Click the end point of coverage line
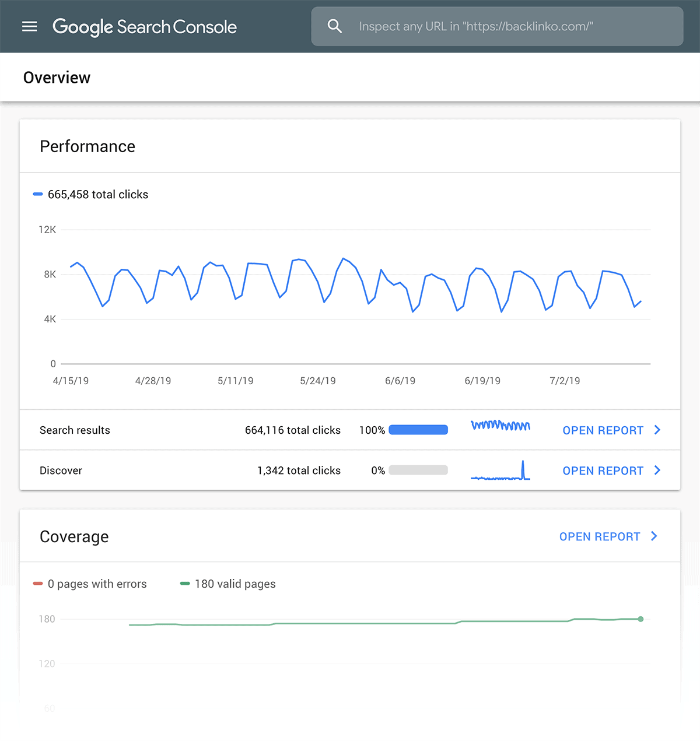 (640, 619)
